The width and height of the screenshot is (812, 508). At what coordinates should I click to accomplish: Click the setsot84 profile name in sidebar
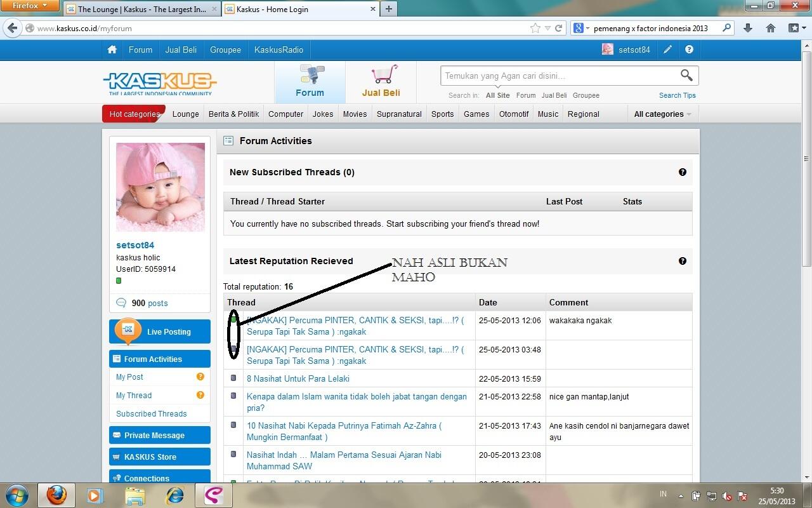pyautogui.click(x=135, y=245)
